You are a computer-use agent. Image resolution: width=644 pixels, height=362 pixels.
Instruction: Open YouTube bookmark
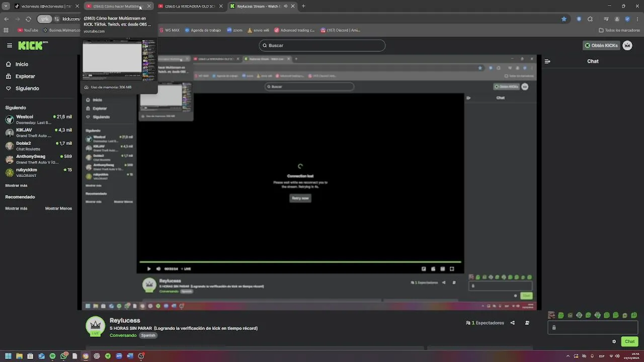coord(28,30)
